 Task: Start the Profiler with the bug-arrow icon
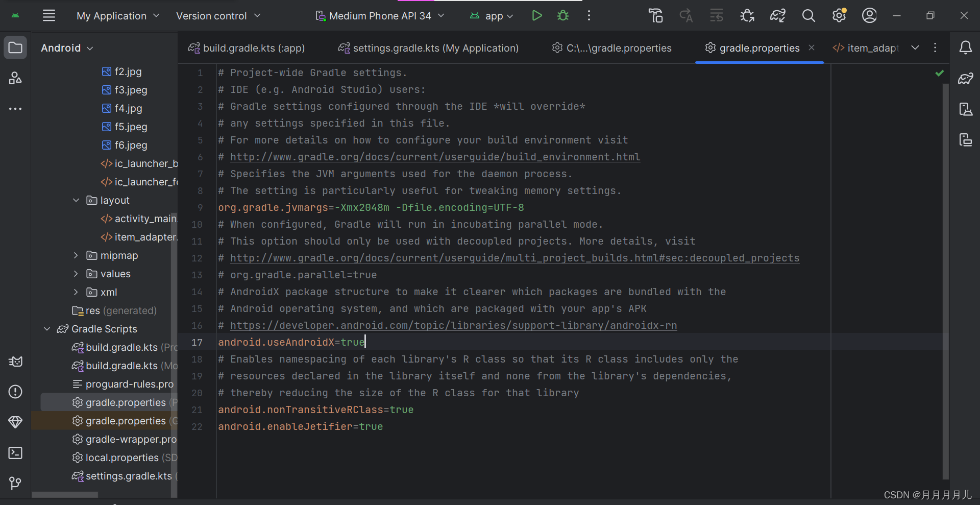747,15
